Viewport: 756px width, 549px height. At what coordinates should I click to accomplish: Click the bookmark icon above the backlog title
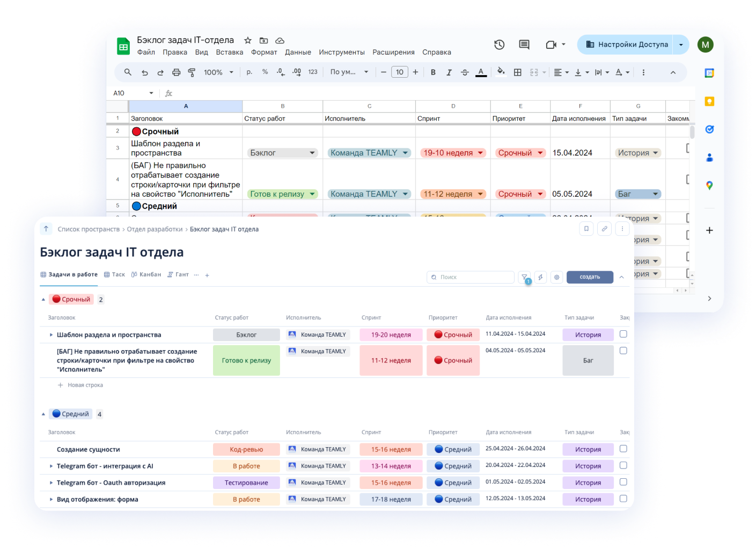point(586,229)
